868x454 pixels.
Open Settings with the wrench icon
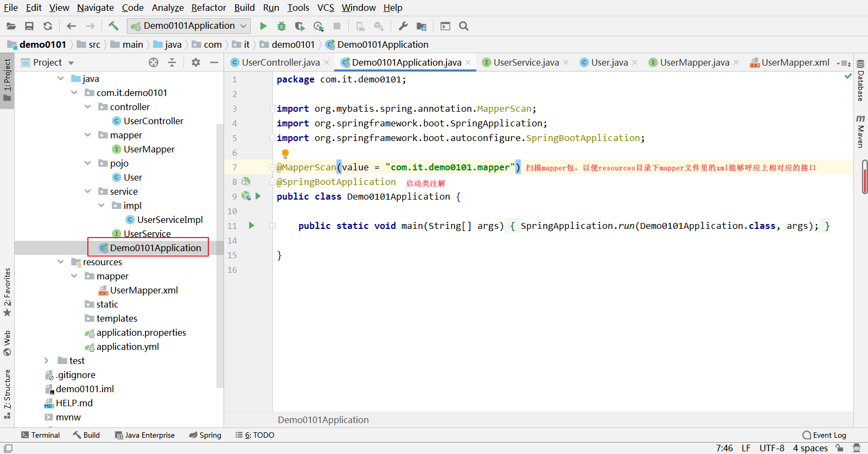click(403, 26)
